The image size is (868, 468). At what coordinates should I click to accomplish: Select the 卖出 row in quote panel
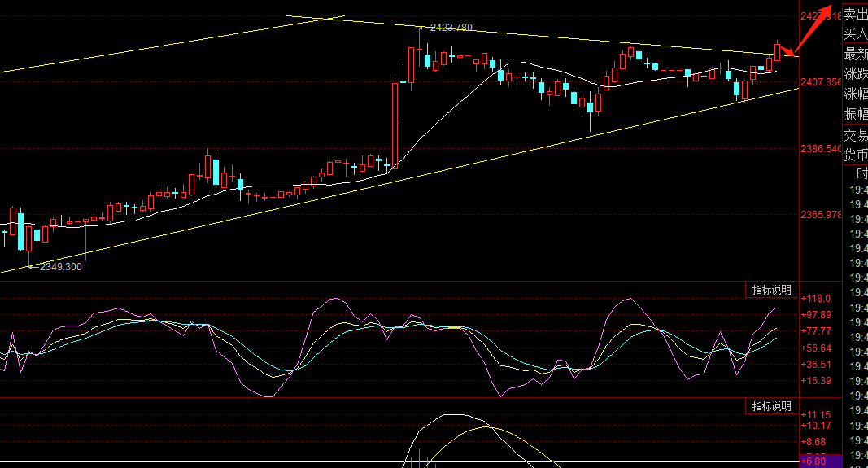pyautogui.click(x=855, y=15)
